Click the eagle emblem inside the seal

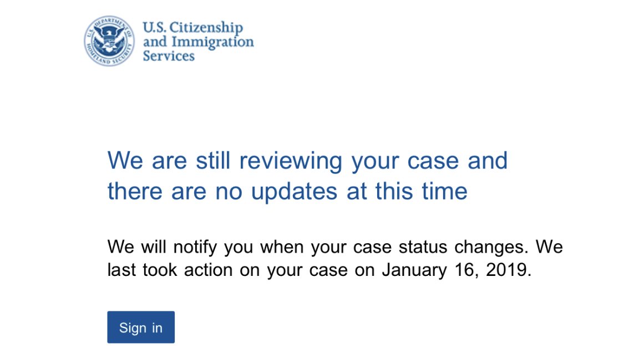pyautogui.click(x=109, y=40)
